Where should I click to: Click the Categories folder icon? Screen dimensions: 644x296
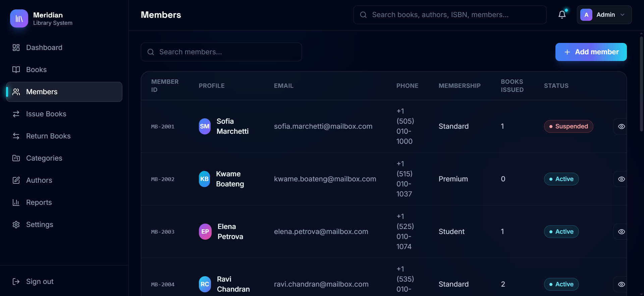click(x=16, y=158)
